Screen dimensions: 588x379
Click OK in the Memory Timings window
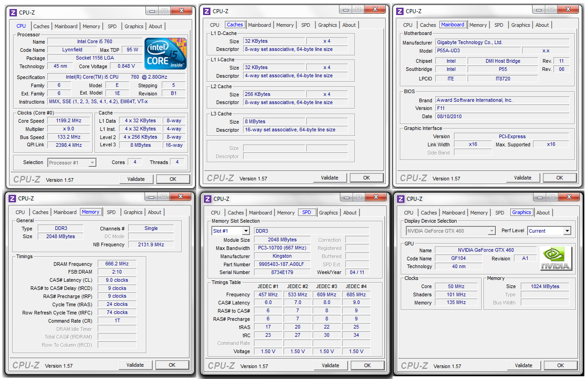click(172, 365)
